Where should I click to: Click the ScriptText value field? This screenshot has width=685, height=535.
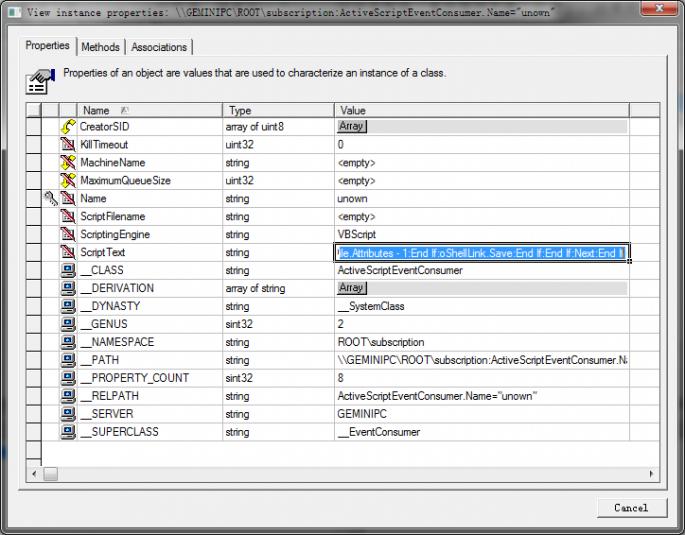481,253
